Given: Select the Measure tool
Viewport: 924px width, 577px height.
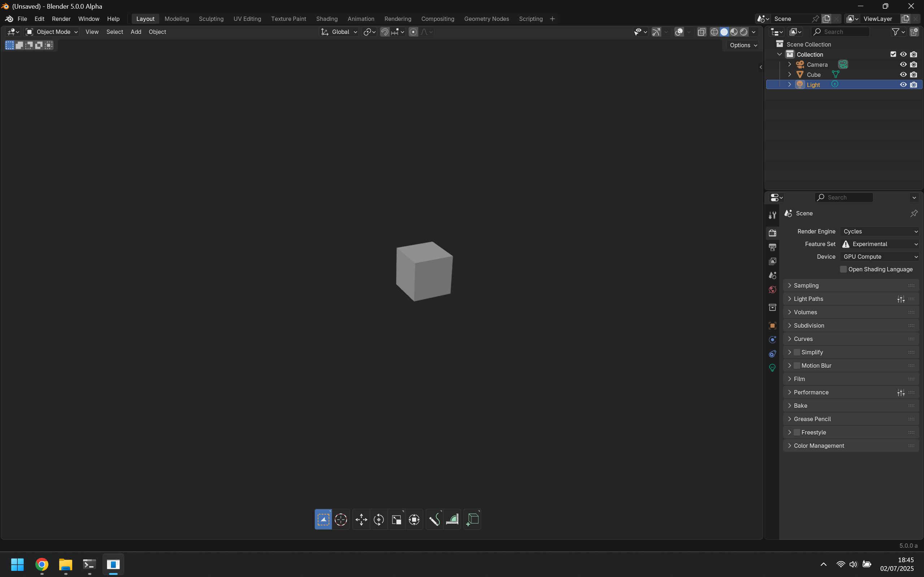Looking at the screenshot, I should (x=452, y=519).
